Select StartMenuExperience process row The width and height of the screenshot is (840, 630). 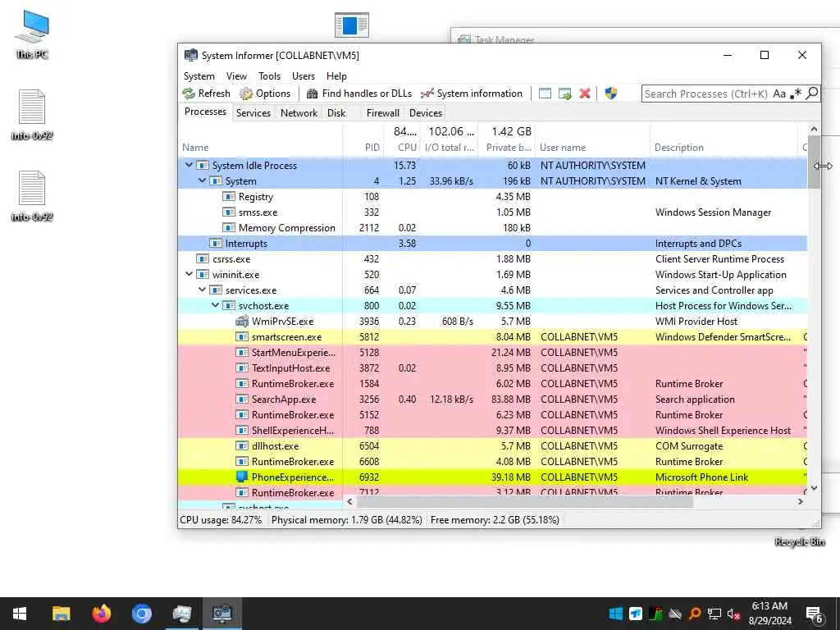tap(492, 352)
